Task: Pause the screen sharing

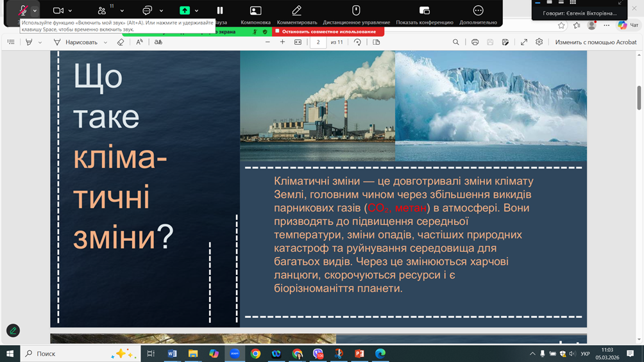Action: coord(220,10)
